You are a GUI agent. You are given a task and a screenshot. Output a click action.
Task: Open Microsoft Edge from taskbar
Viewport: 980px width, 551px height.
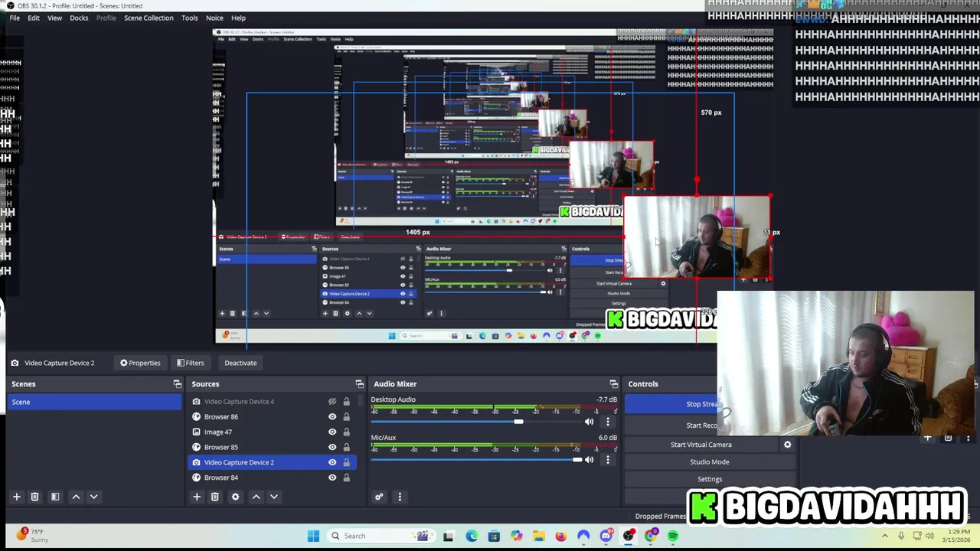point(472,536)
